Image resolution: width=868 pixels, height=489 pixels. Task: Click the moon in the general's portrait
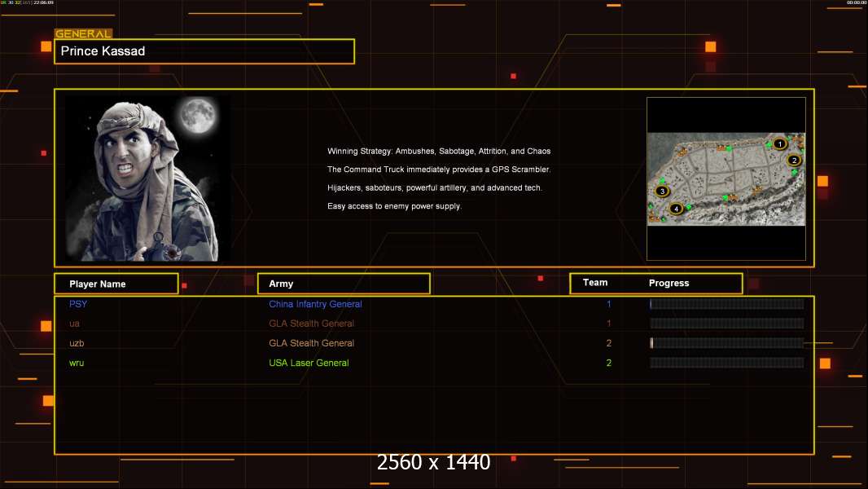pos(198,115)
